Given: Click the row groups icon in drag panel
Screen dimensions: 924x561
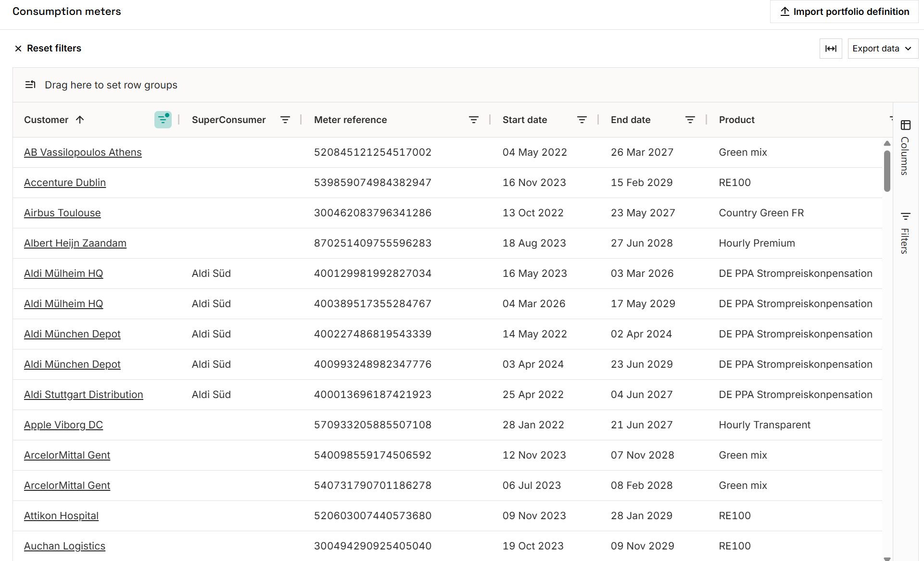Looking at the screenshot, I should (30, 85).
